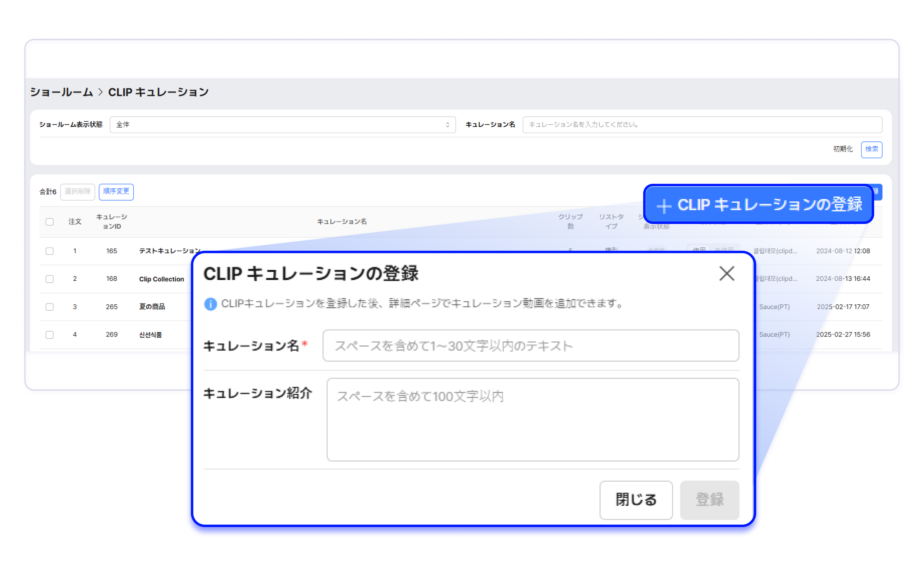The width and height of the screenshot is (924, 566).
Task: Click the キュレーション紹介 textarea
Action: click(533, 419)
